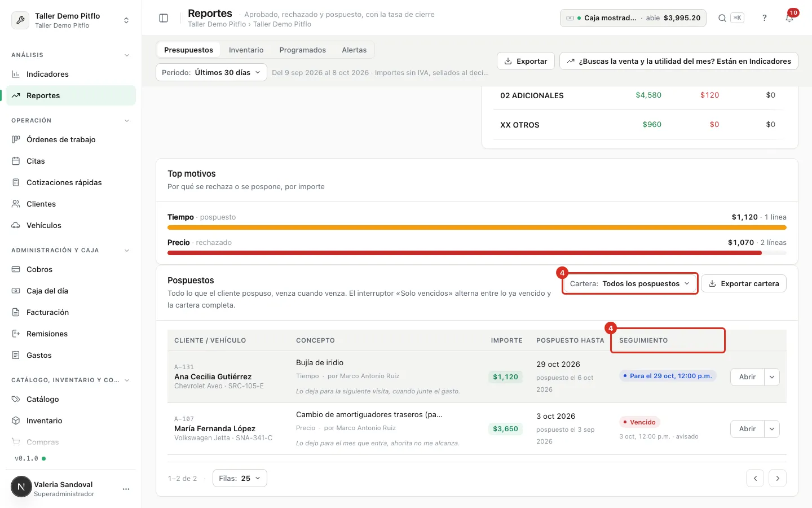Click the Citas calendar icon

[x=16, y=161]
